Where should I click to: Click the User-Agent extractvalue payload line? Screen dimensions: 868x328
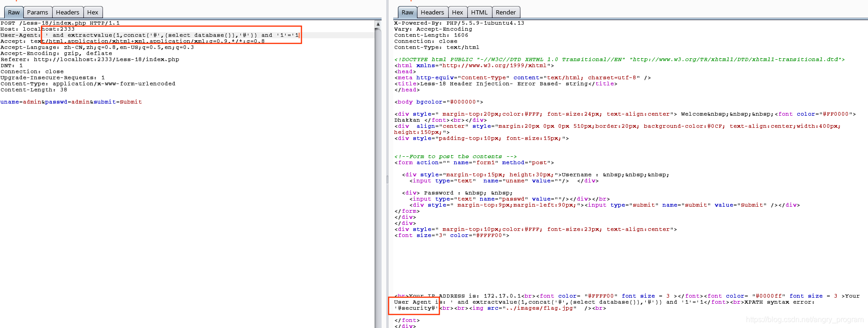150,35
